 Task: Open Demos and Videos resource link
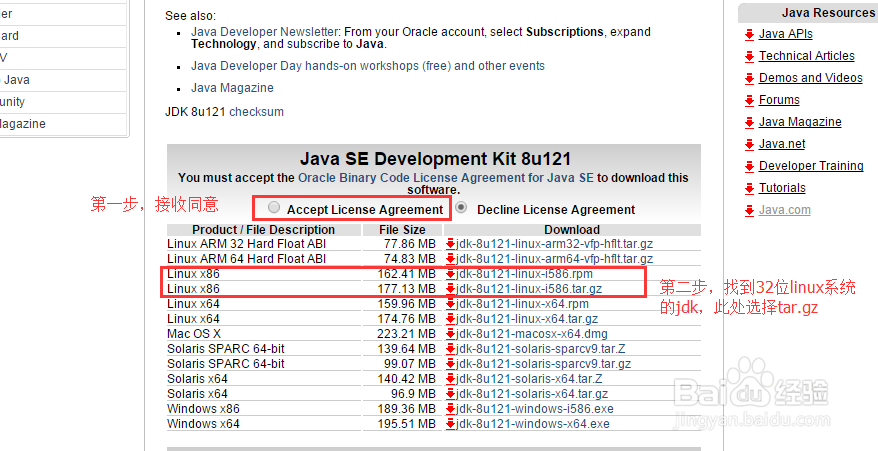[811, 78]
